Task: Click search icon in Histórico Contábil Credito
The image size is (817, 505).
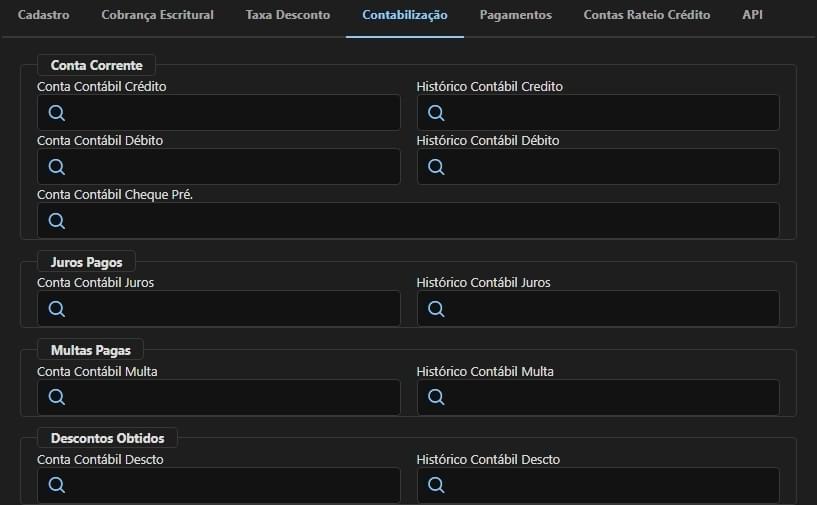Action: pos(436,113)
